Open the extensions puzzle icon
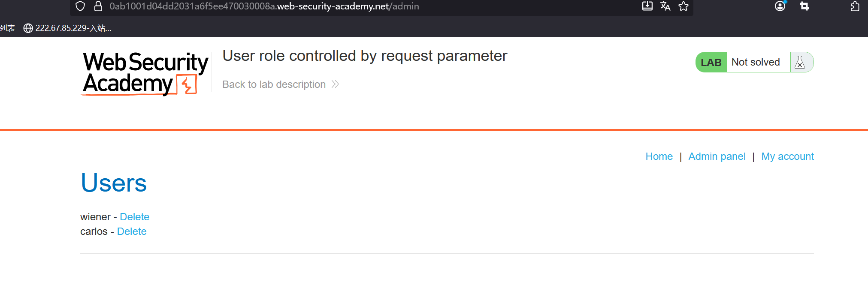 point(855,6)
